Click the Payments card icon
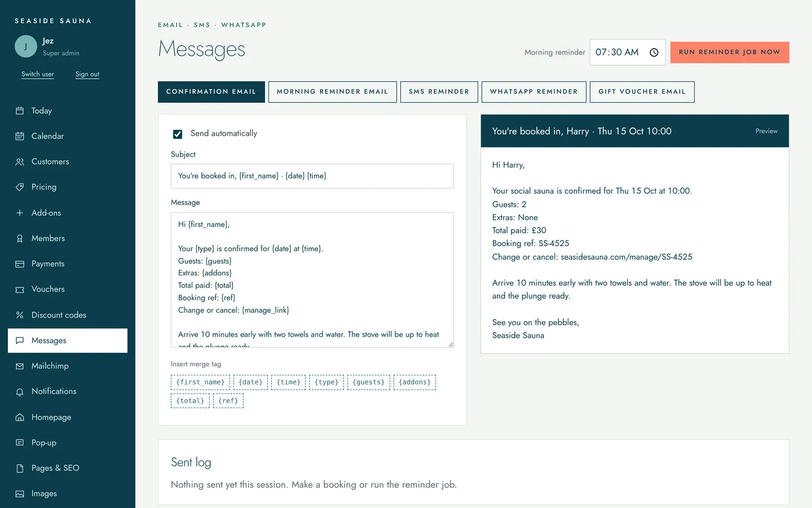The width and height of the screenshot is (812, 508). click(x=20, y=264)
